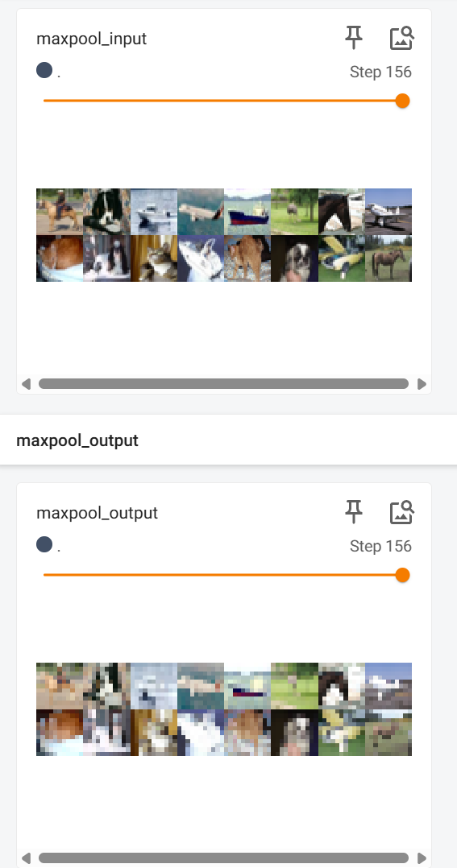Click the horse rider image in maxpool_input
457x868 pixels.
(x=60, y=212)
